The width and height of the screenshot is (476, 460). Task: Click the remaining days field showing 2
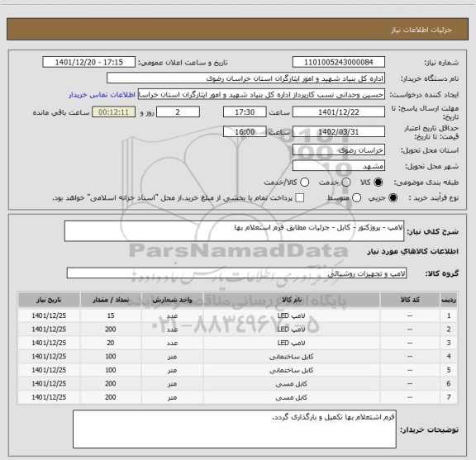(x=178, y=112)
